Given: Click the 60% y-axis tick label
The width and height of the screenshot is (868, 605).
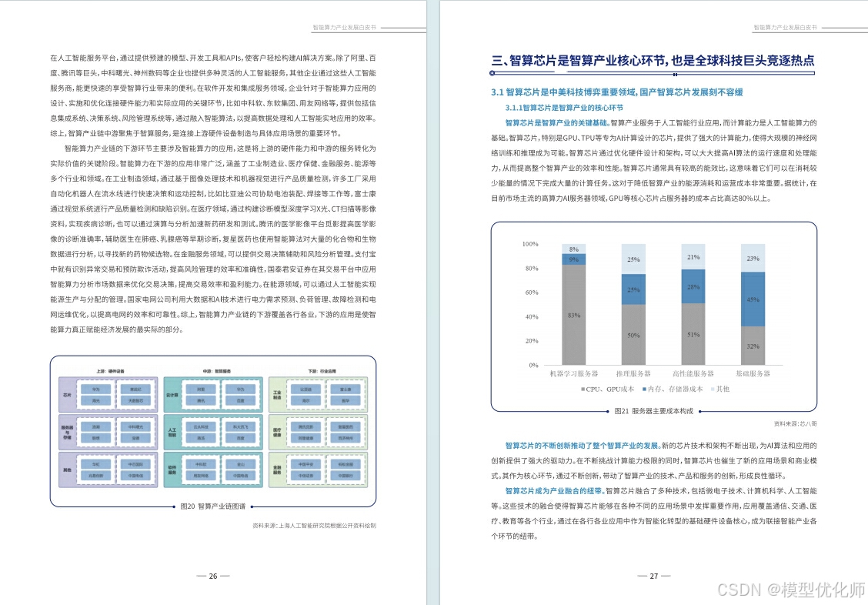Looking at the screenshot, I should pyautogui.click(x=532, y=292).
